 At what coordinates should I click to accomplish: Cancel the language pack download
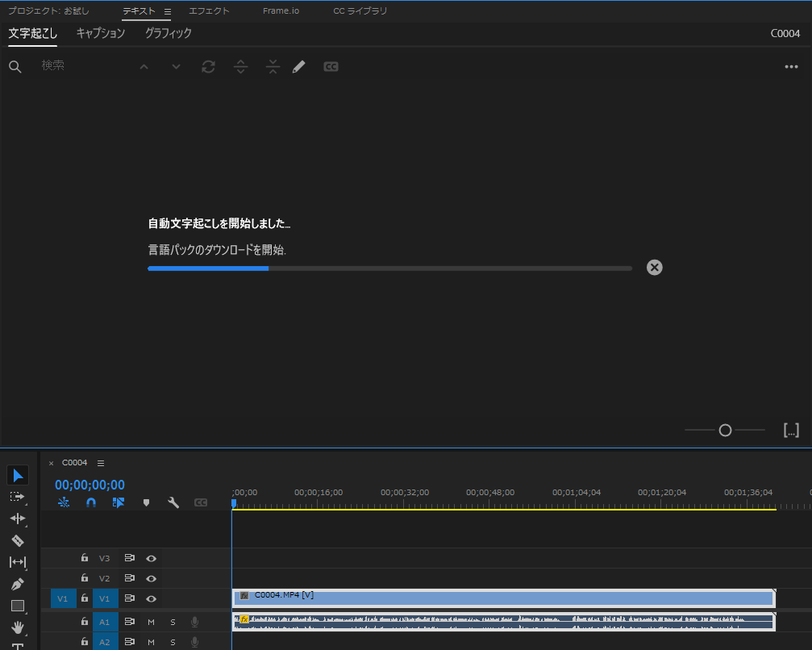tap(654, 267)
